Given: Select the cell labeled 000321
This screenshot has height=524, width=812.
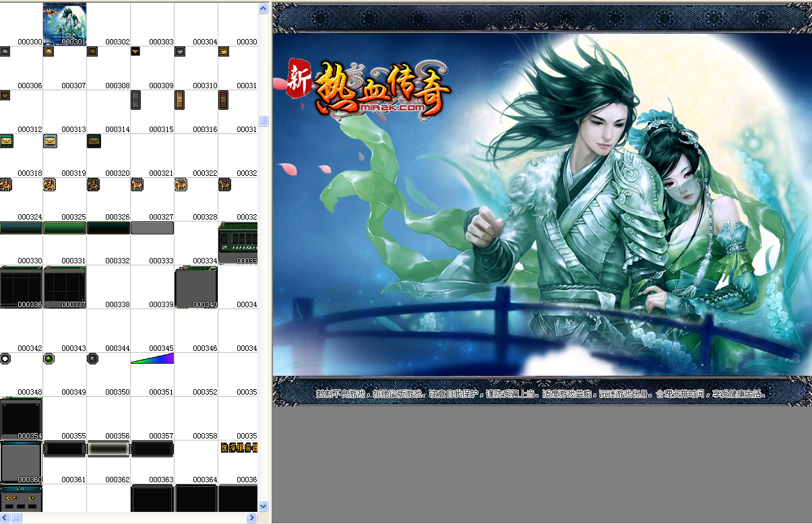Looking at the screenshot, I should 152,156.
